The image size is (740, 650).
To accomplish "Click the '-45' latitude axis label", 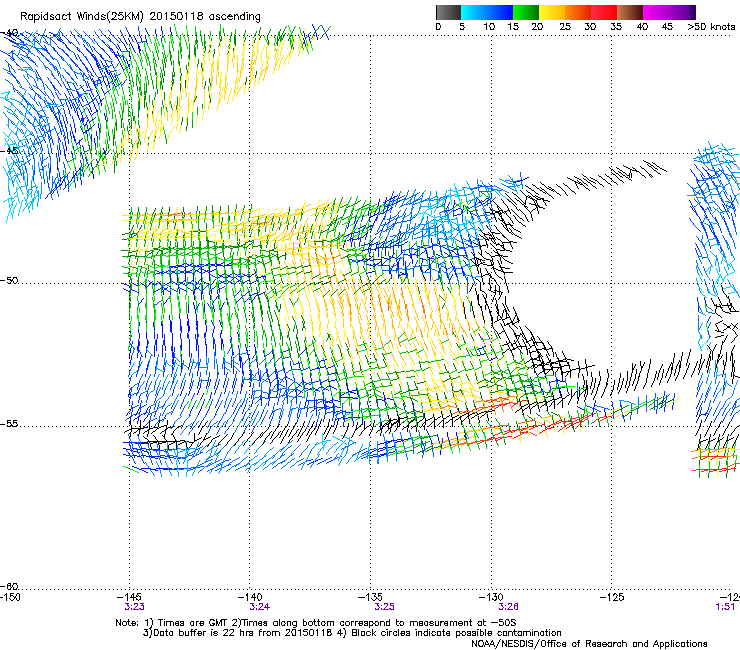I will click(9, 151).
